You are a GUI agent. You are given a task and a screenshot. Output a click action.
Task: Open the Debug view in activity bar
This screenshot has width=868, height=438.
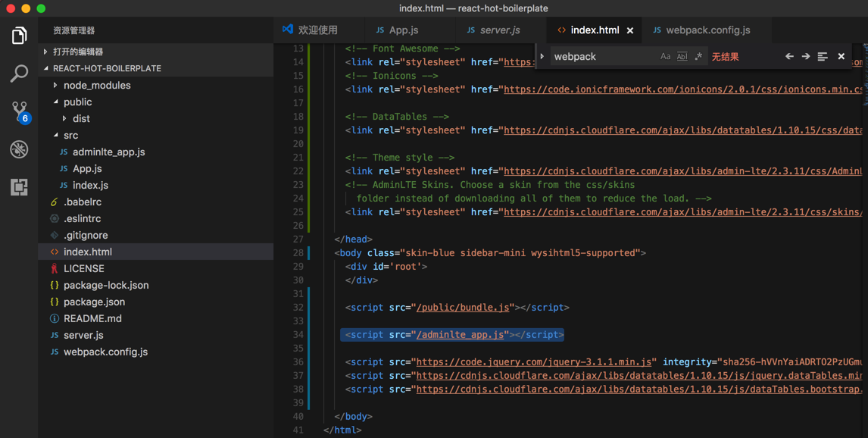click(x=19, y=149)
